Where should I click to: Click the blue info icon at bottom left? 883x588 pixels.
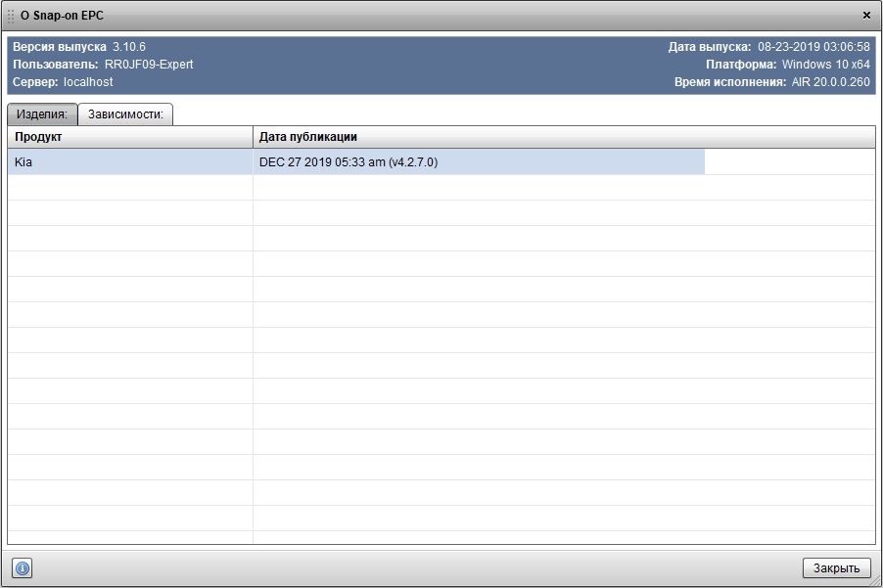[x=22, y=567]
